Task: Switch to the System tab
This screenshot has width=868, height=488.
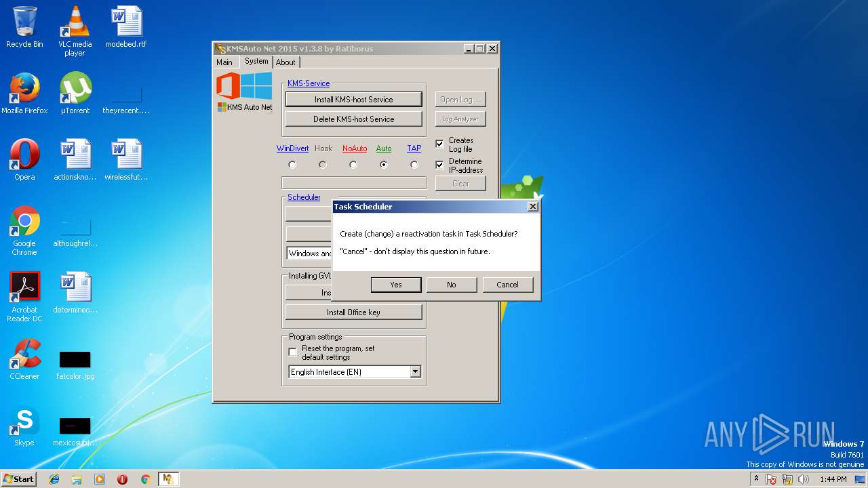Action: [x=256, y=61]
